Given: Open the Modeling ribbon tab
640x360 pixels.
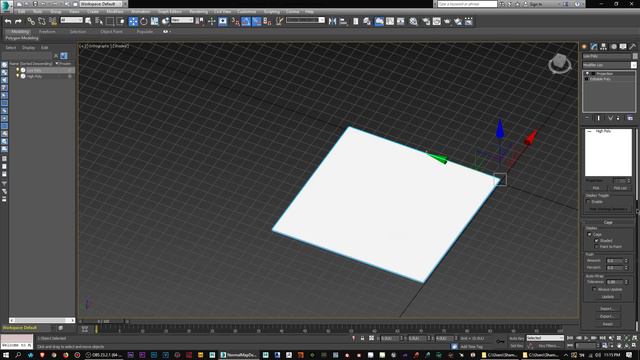Looking at the screenshot, I should point(20,31).
